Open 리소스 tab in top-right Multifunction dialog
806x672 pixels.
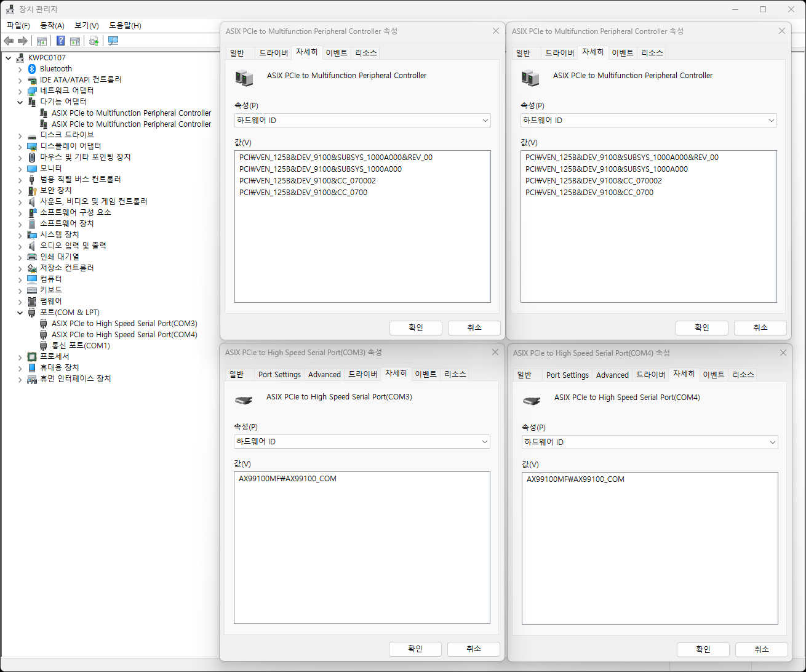(x=652, y=54)
